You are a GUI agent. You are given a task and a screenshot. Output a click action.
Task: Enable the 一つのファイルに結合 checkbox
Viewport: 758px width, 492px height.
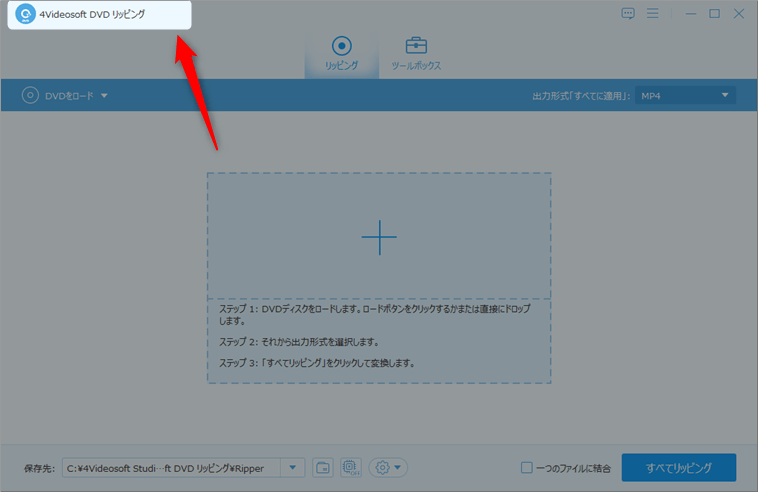click(x=527, y=468)
